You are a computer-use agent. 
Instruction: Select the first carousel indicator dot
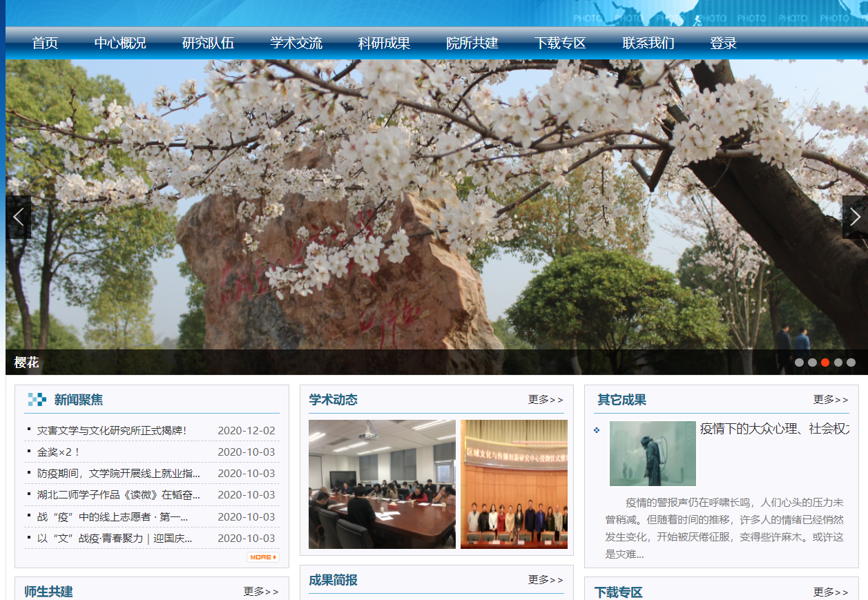pos(799,362)
